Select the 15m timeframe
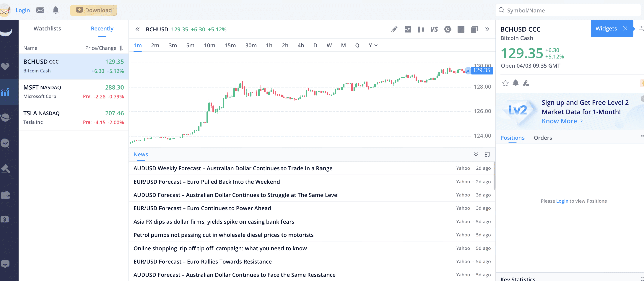Viewport: 644px width, 281px height. click(x=230, y=45)
